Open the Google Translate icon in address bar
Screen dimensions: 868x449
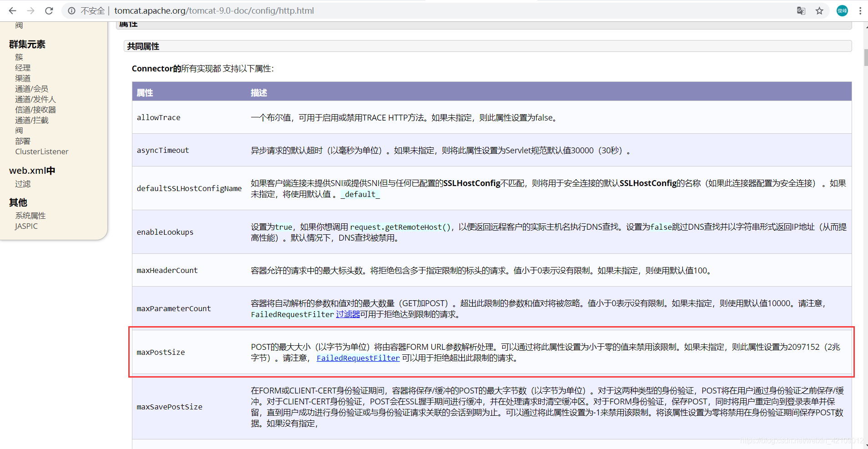(x=801, y=10)
